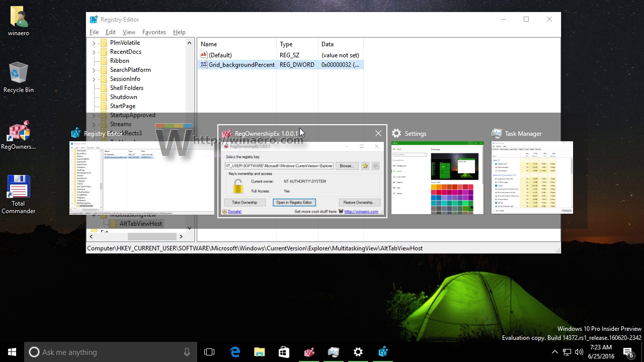Click the tree horizontal scrollbar left arrow
The image size is (644, 362).
pyautogui.click(x=92, y=236)
